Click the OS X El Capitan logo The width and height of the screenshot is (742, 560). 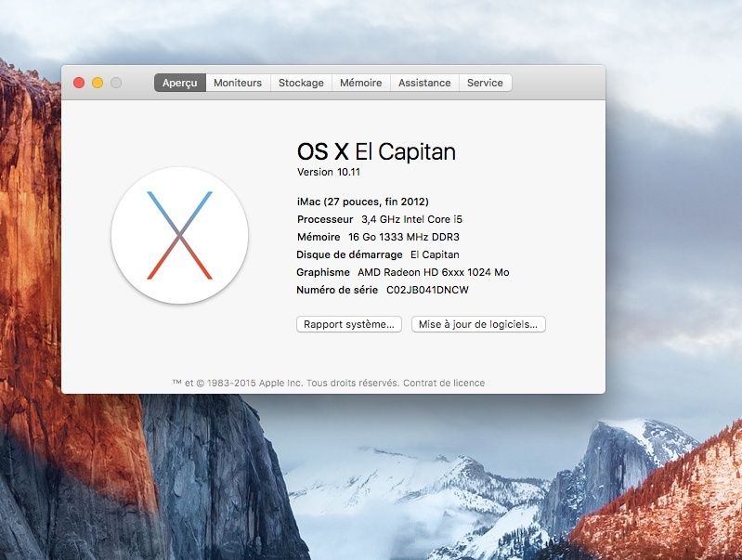[x=180, y=235]
